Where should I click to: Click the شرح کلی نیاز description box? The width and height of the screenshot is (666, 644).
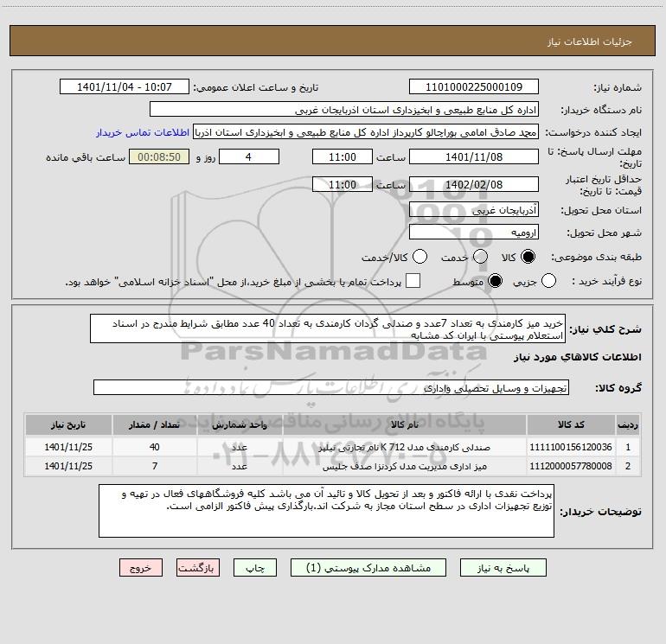click(x=328, y=329)
